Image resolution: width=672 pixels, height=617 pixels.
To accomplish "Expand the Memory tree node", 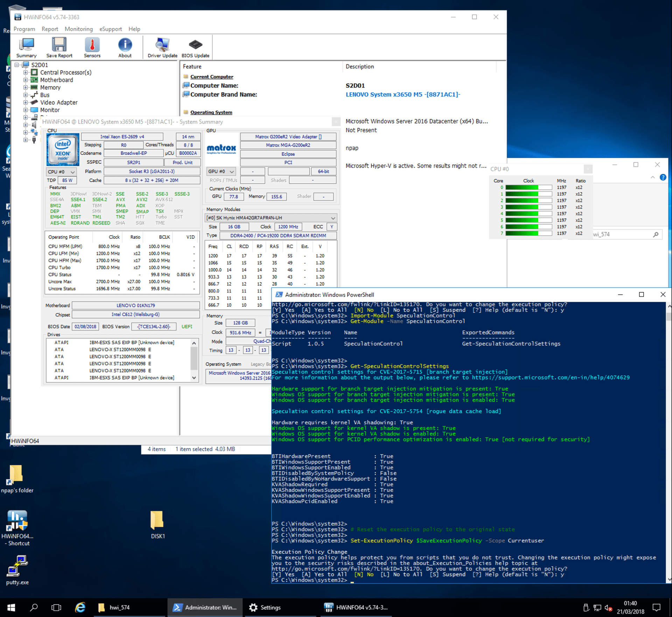I will click(x=26, y=87).
